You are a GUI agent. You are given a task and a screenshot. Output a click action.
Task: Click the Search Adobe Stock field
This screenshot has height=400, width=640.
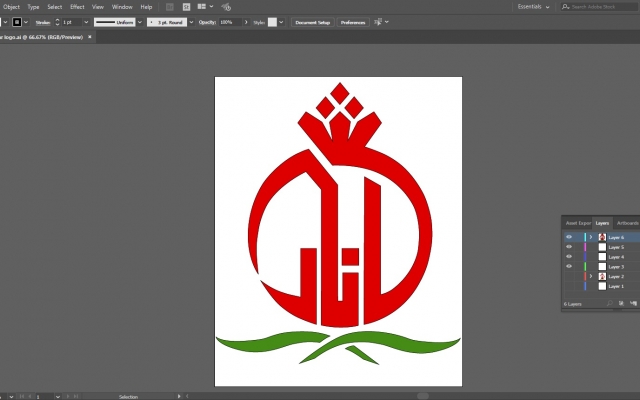point(599,7)
